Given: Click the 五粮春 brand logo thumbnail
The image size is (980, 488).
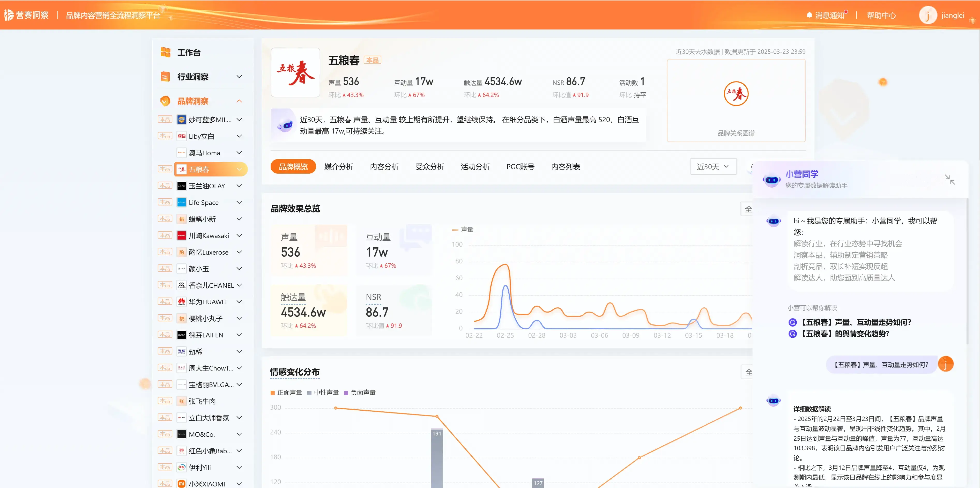Looking at the screenshot, I should point(295,72).
